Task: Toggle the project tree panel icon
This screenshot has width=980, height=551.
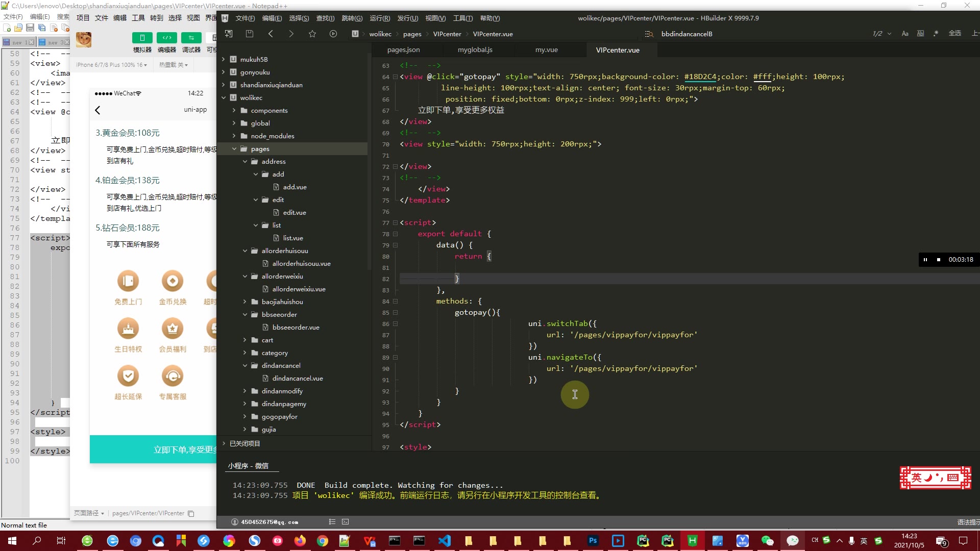Action: [x=229, y=34]
